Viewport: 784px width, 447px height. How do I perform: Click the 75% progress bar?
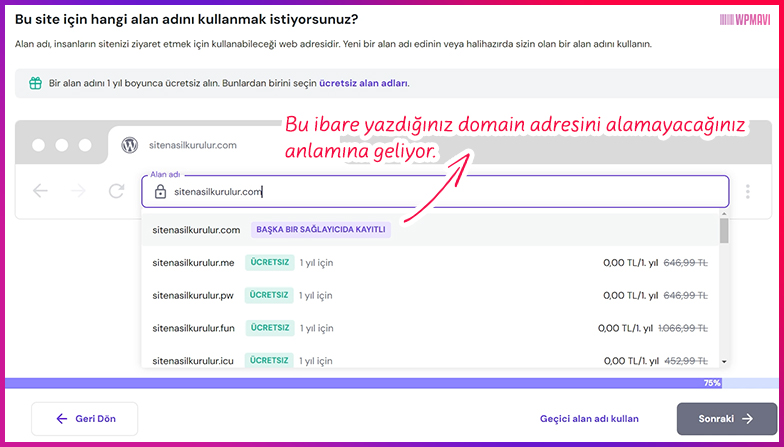point(392,383)
